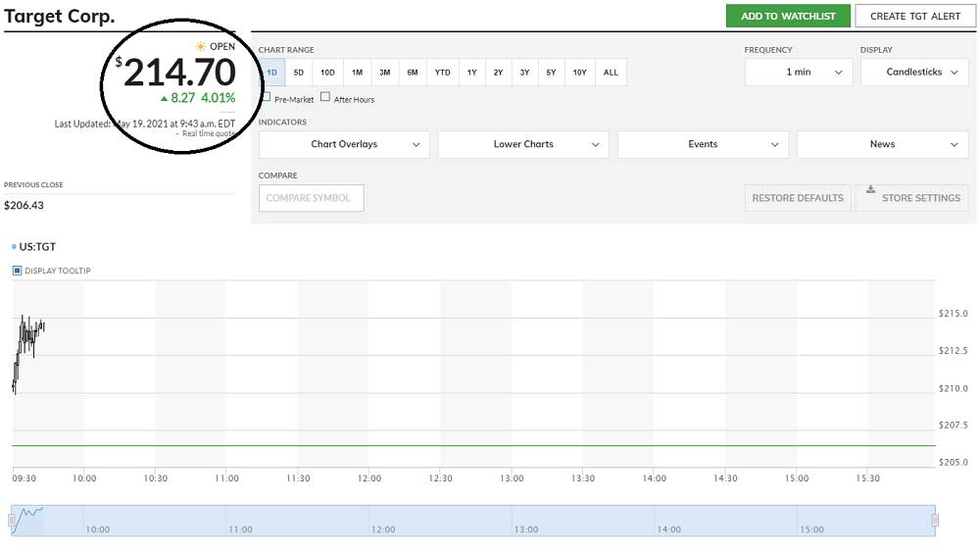The height and width of the screenshot is (553, 980).
Task: Click the candlesticks near 09:30 on chart
Action: pos(28,353)
